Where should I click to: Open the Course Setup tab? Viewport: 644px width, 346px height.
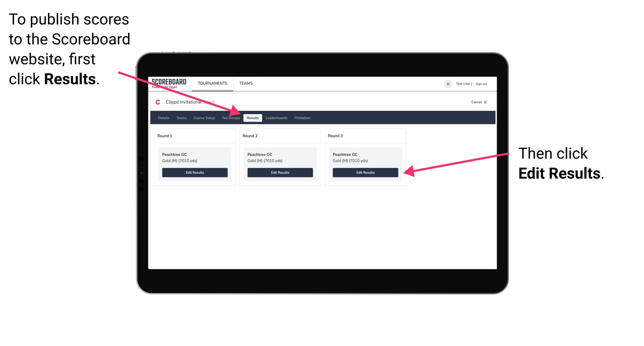click(x=204, y=118)
